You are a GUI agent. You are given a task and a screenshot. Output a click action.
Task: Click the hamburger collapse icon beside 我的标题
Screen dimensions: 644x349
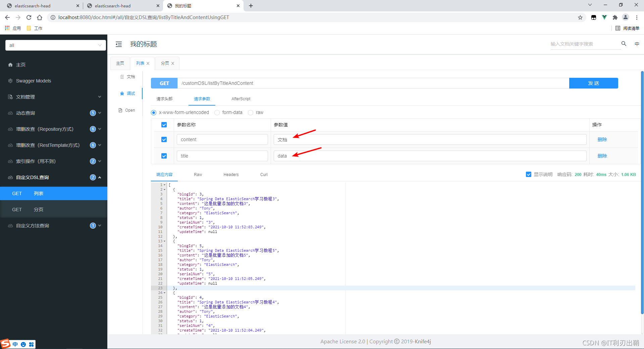[x=118, y=44]
